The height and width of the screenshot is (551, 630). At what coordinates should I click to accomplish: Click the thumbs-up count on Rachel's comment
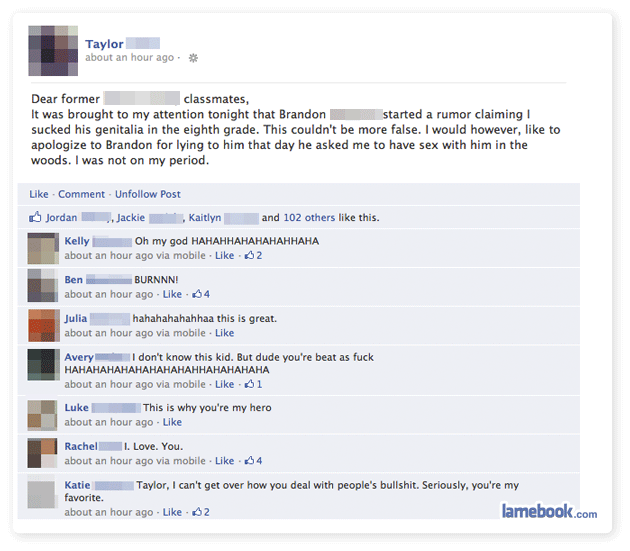[253, 461]
